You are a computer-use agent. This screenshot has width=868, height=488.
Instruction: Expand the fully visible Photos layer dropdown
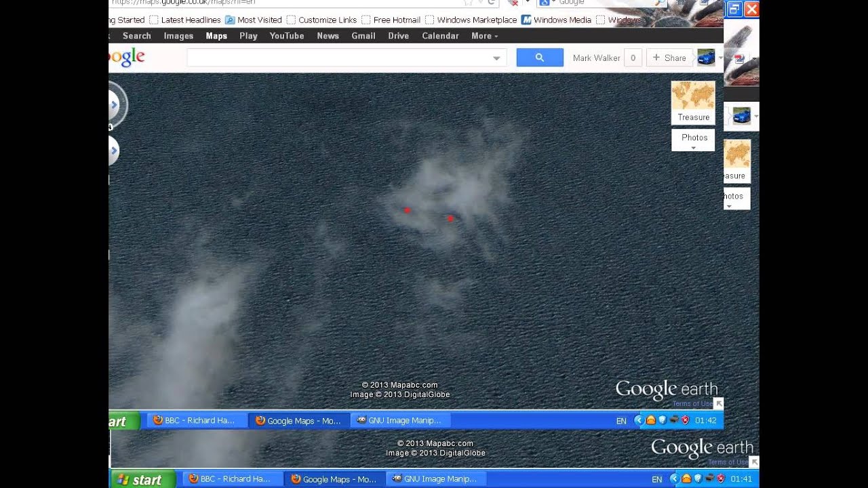693,140
